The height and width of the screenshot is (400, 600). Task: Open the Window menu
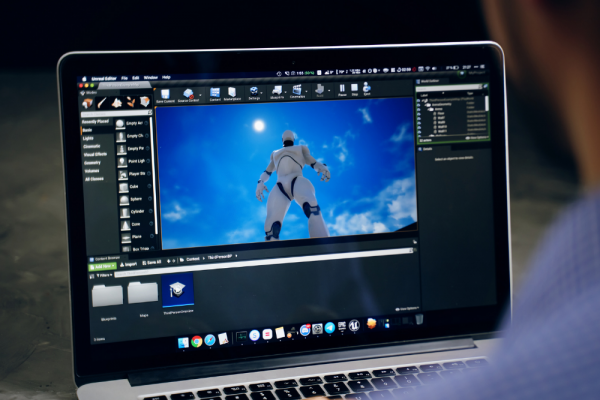[x=150, y=77]
